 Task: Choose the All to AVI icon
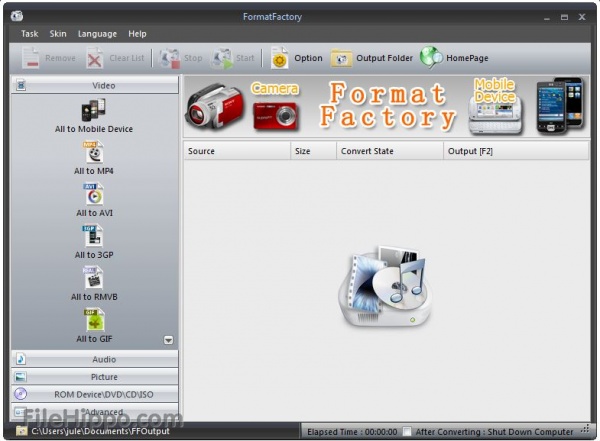(x=94, y=194)
